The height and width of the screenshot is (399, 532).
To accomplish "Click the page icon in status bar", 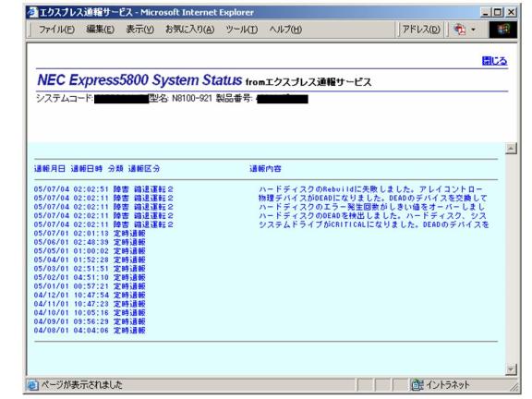I will coord(32,385).
